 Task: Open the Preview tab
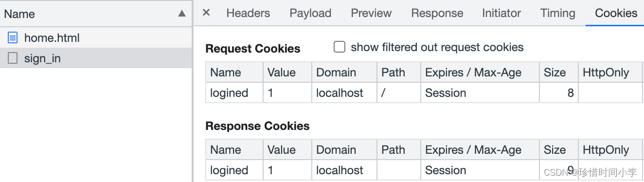point(371,13)
